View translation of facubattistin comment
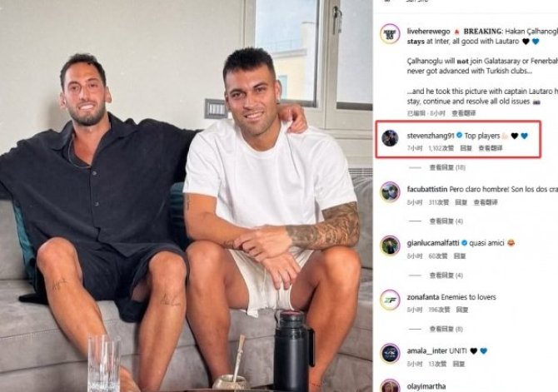Screen dimensions: 558x392 (486, 202)
